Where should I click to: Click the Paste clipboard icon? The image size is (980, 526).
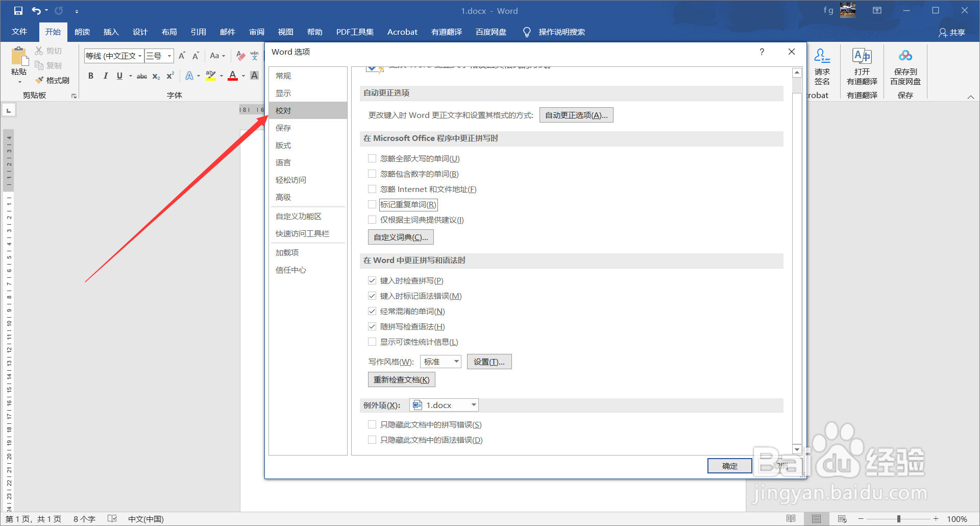pos(19,56)
